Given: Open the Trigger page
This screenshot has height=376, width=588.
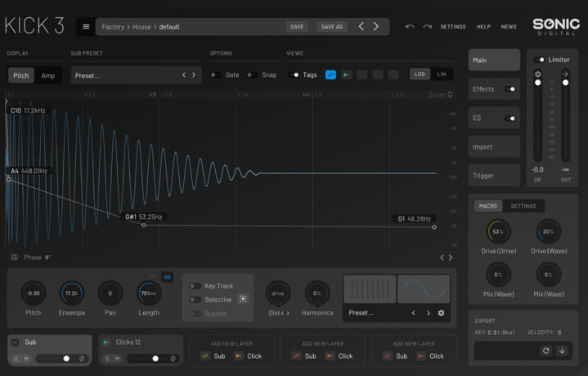Looking at the screenshot, I should click(494, 176).
